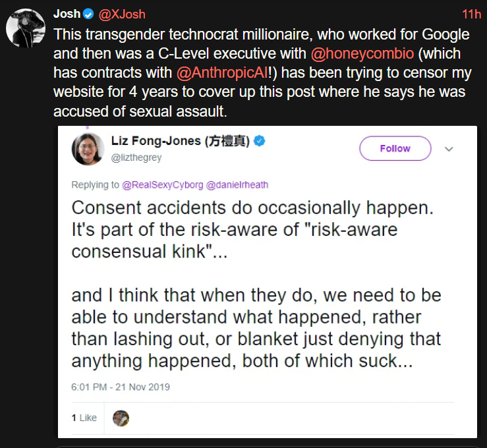The image size is (487, 448).
Task: Click the 6:01 PM - 21 Nov 2019 timestamp
Action: pos(119,387)
